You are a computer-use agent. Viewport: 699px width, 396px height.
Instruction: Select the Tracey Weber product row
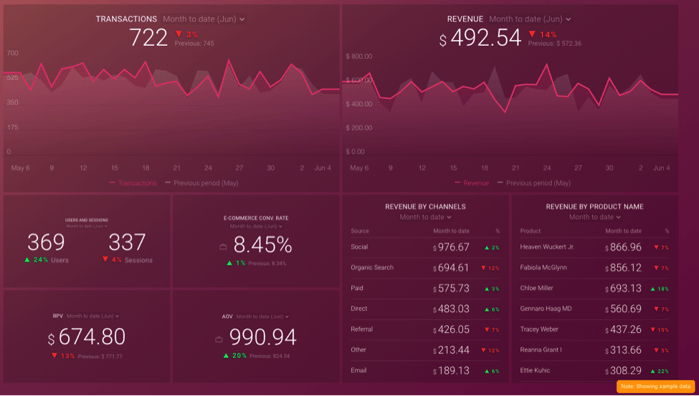coord(595,329)
